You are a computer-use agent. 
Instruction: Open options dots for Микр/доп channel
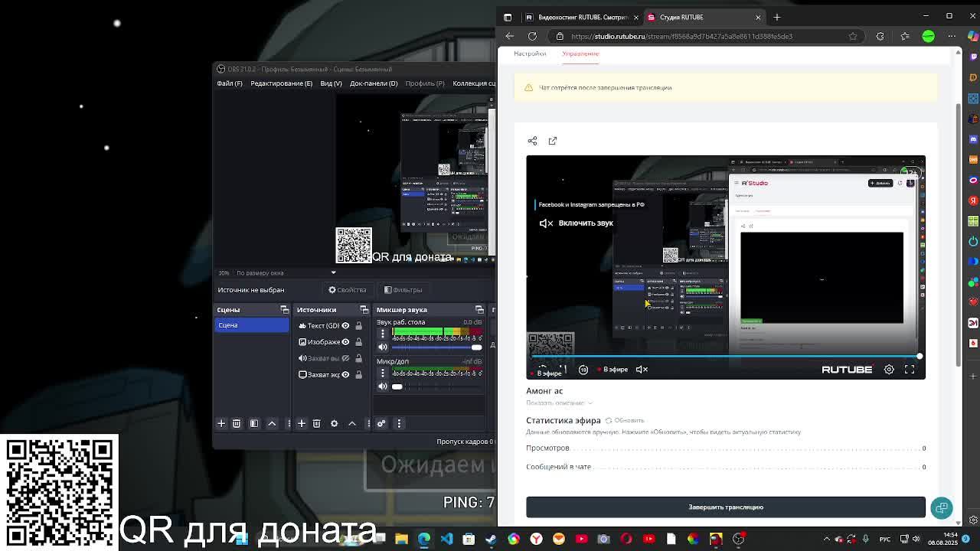(x=383, y=373)
